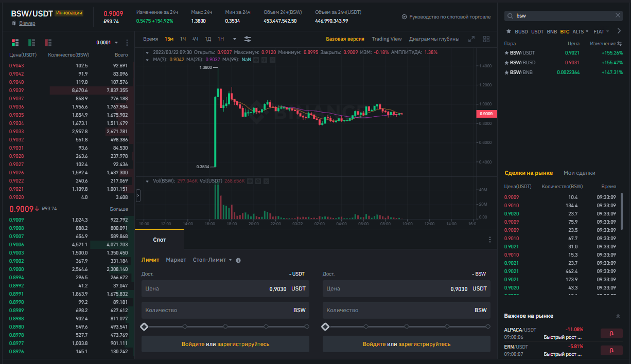The image size is (631, 364).
Task: Click Войдите in the buy panel
Action: click(x=193, y=344)
